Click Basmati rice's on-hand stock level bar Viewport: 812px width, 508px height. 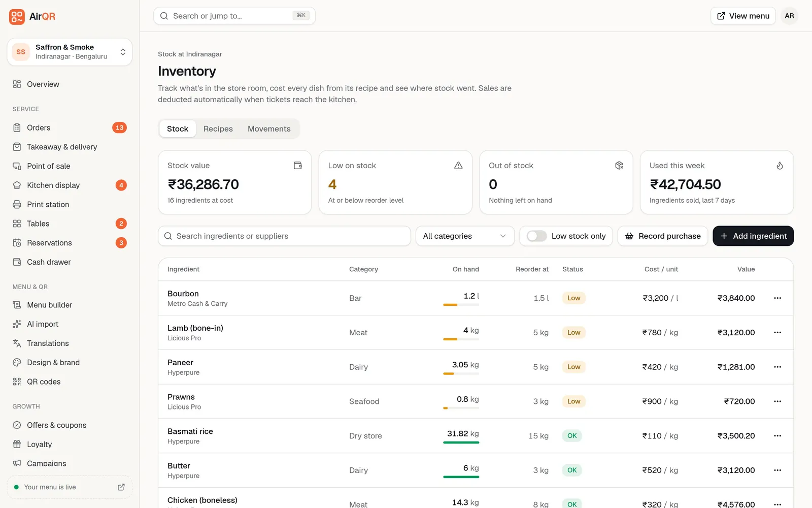click(461, 442)
